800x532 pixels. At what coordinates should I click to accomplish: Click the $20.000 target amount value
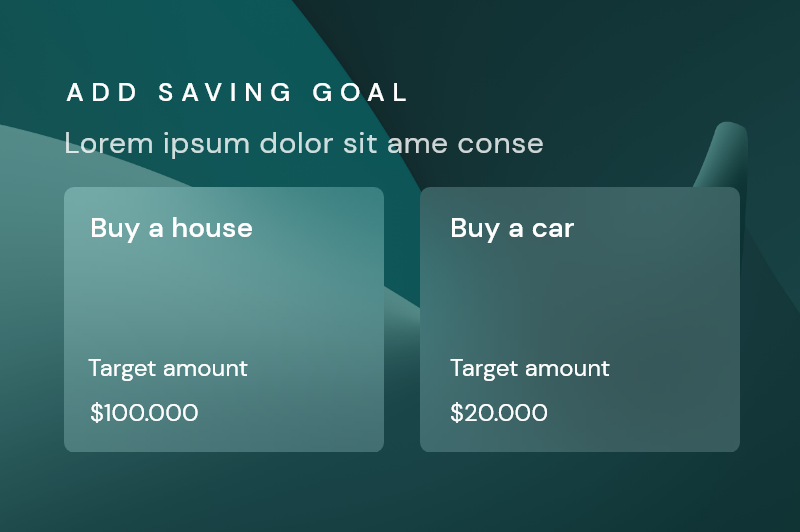(499, 412)
